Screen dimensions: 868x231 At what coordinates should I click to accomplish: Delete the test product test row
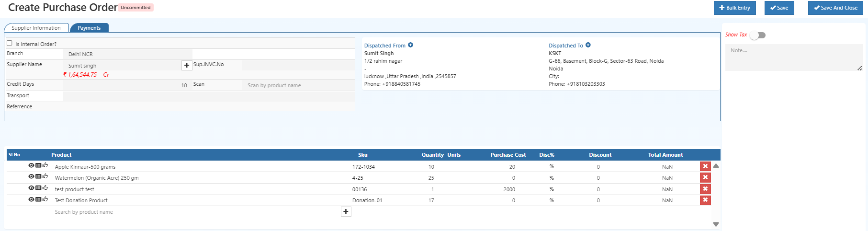point(705,189)
